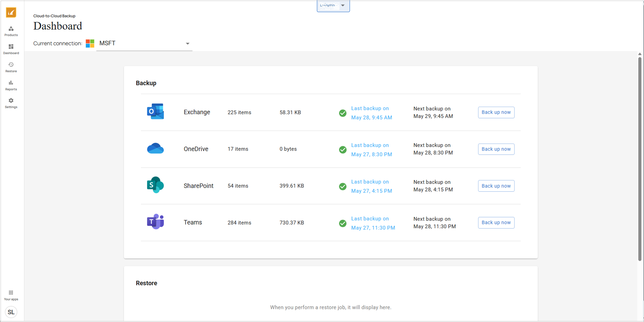Click the vertical scrollbar thumb
The height and width of the screenshot is (322, 644).
tap(640, 158)
